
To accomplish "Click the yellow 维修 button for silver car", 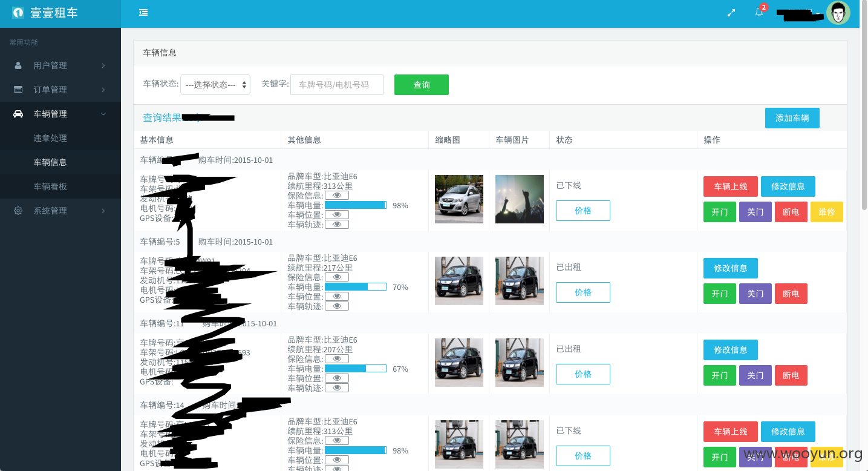I will (x=827, y=212).
